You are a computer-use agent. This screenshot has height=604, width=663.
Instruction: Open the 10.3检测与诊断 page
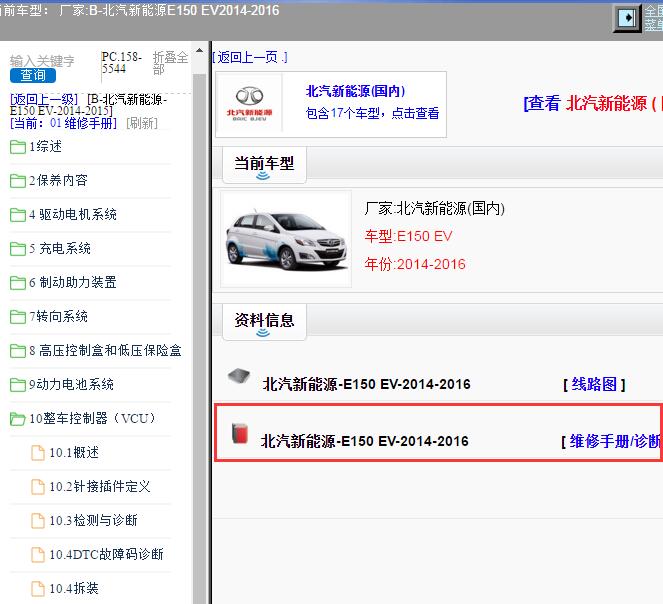click(x=93, y=520)
